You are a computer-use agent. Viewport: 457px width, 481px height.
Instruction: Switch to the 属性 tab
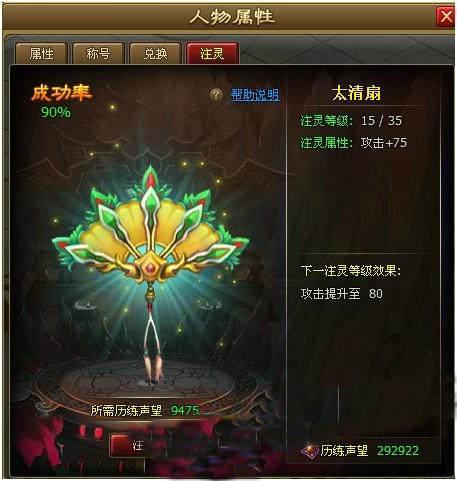pyautogui.click(x=42, y=53)
